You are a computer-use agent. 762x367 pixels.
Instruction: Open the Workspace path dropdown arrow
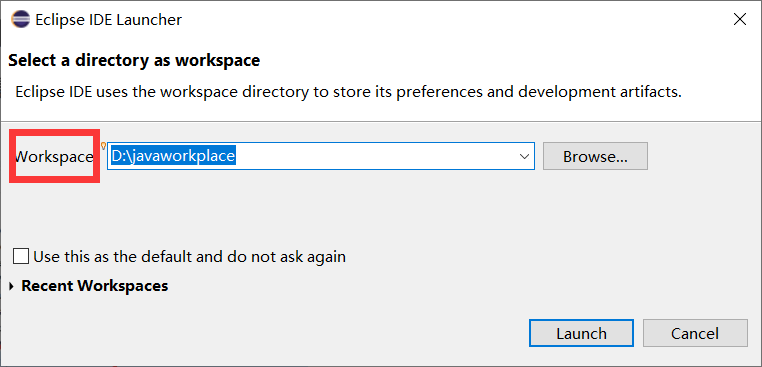pos(524,157)
